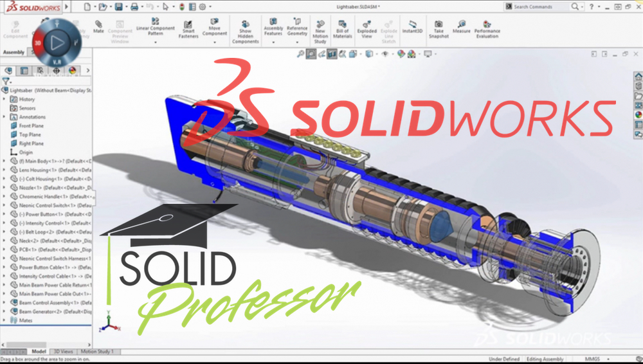Switch to DisplayManager tab in left panel
This screenshot has width=643, height=364.
(72, 71)
